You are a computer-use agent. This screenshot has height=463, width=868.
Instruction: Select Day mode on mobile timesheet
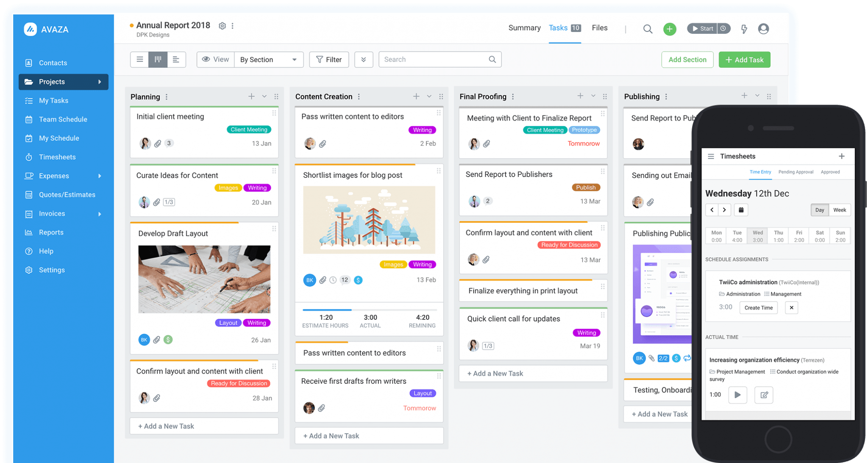tap(819, 210)
